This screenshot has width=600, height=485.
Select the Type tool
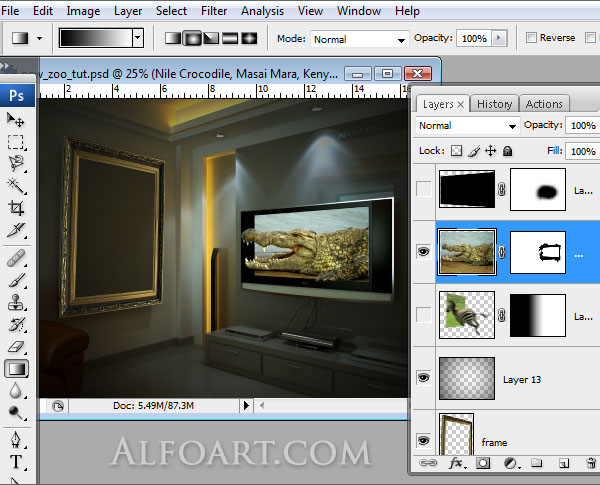tap(16, 461)
